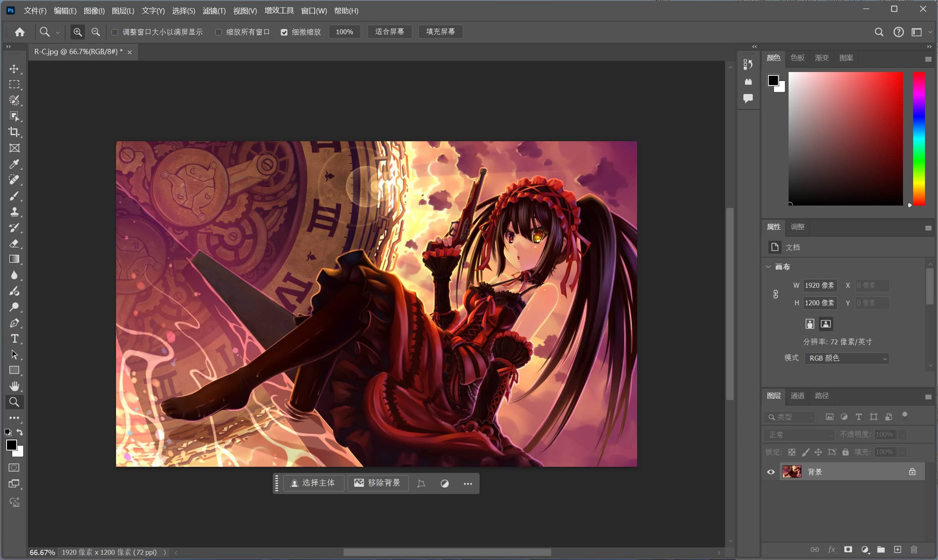Viewport: 938px width, 560px height.
Task: Open the 模式 RGB 颜色 dropdown
Action: pos(847,358)
